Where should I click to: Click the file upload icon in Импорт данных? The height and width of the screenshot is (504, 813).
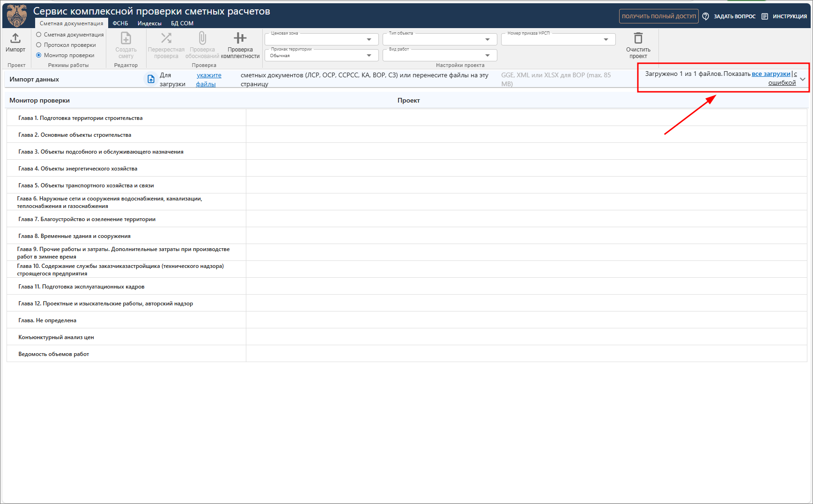[x=151, y=79]
